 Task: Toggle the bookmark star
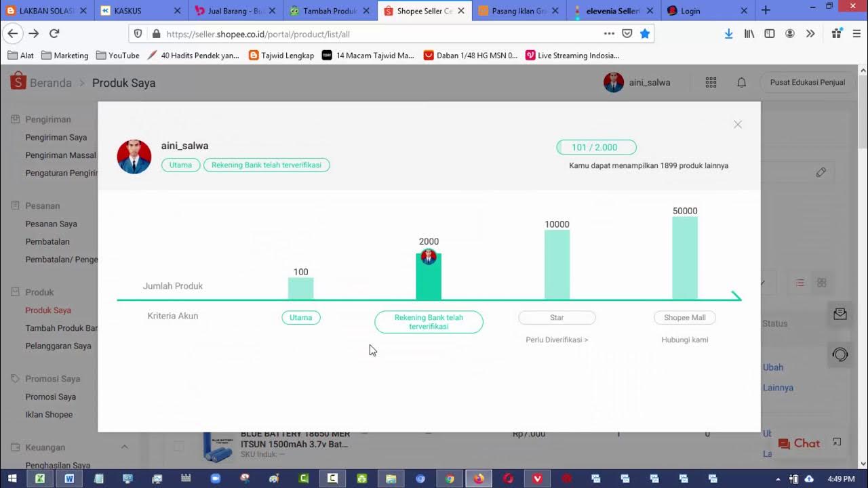coord(645,33)
